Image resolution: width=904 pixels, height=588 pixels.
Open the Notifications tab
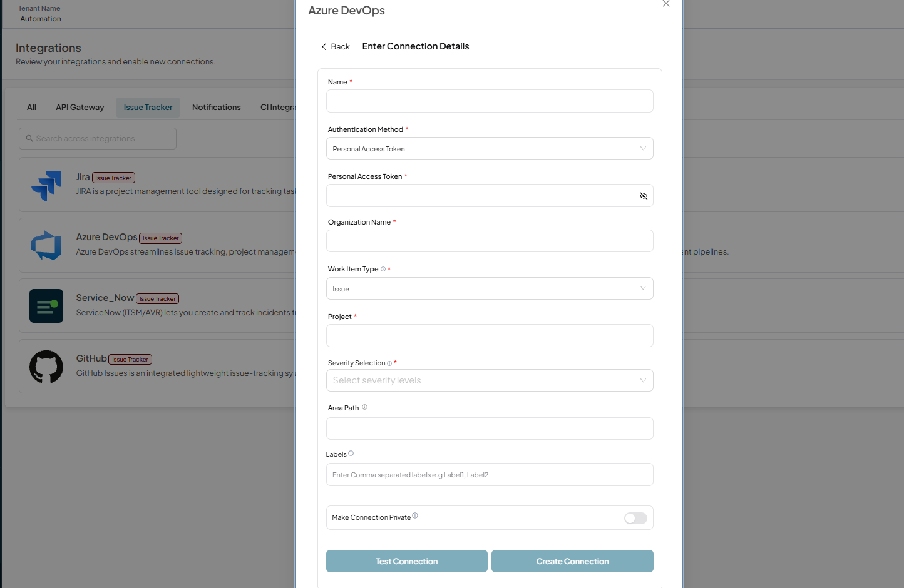pyautogui.click(x=217, y=107)
